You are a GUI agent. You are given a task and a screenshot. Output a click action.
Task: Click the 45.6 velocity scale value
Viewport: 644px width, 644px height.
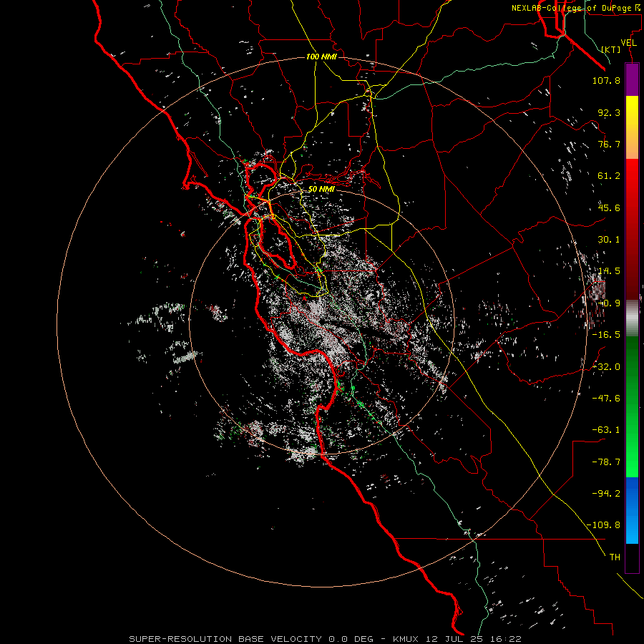[609, 208]
